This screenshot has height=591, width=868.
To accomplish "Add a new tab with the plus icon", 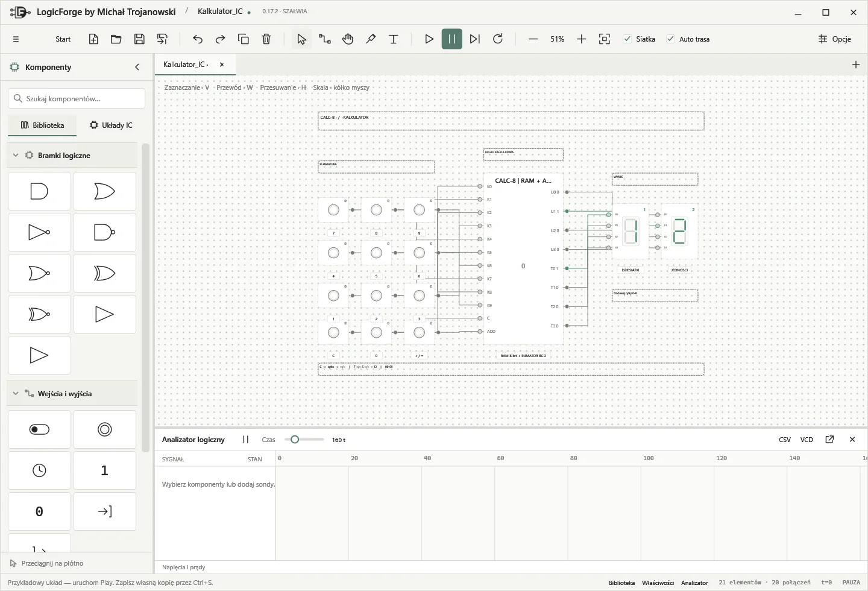I will [856, 65].
